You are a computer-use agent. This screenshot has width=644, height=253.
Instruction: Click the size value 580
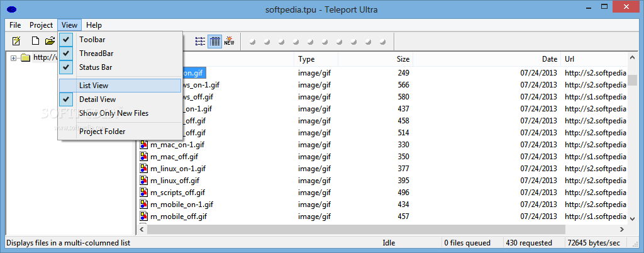403,97
